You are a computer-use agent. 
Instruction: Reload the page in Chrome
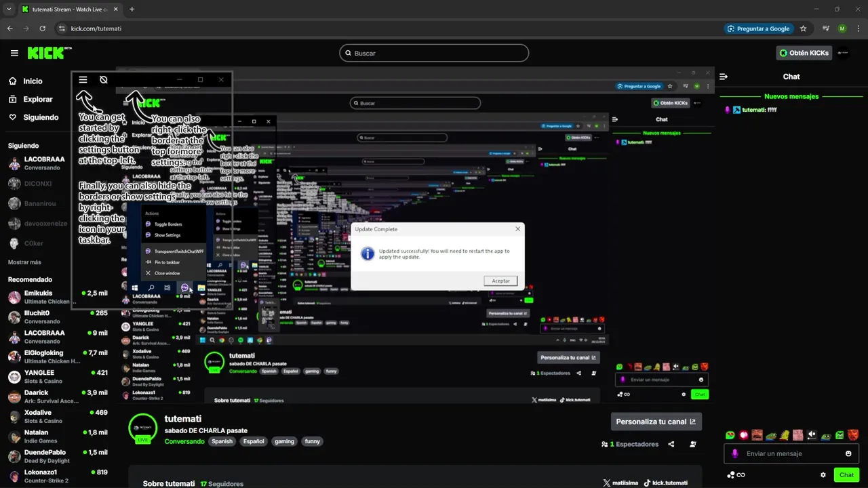click(x=43, y=28)
